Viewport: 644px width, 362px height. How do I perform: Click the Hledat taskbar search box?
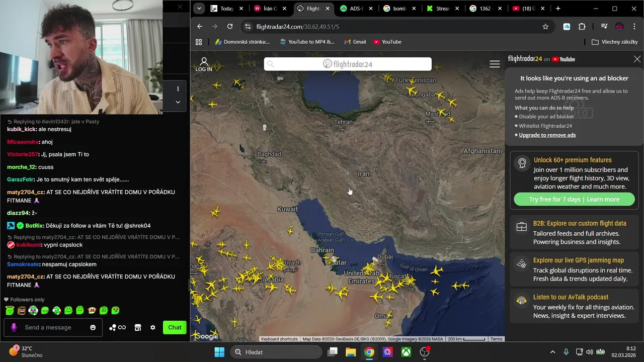coord(275,352)
